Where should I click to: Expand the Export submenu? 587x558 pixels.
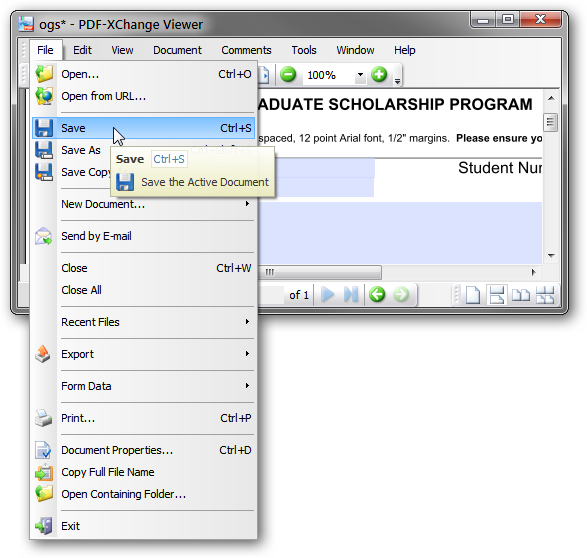point(247,354)
